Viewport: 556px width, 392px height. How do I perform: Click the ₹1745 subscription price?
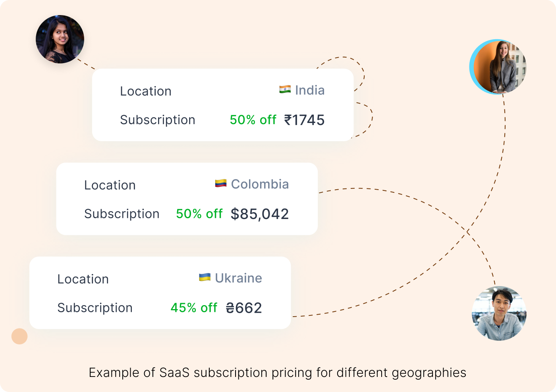(304, 120)
